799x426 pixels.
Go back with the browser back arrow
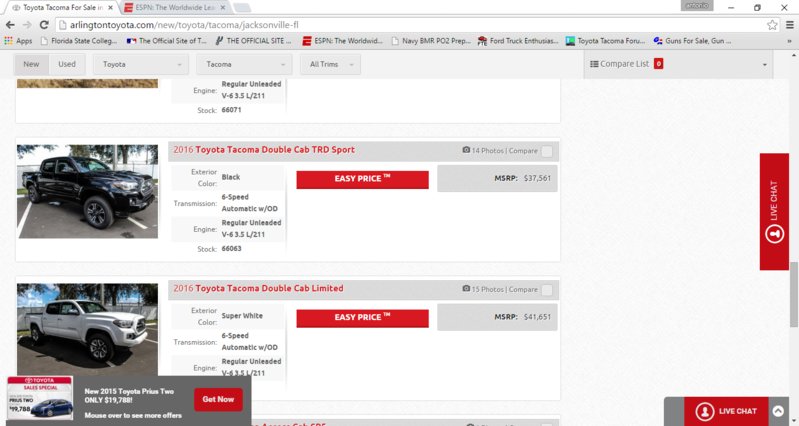pos(10,25)
